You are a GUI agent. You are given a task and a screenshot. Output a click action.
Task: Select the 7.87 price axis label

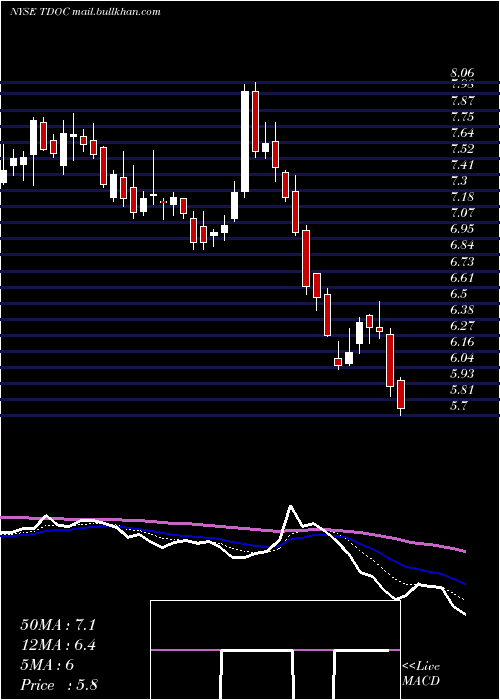pyautogui.click(x=462, y=100)
